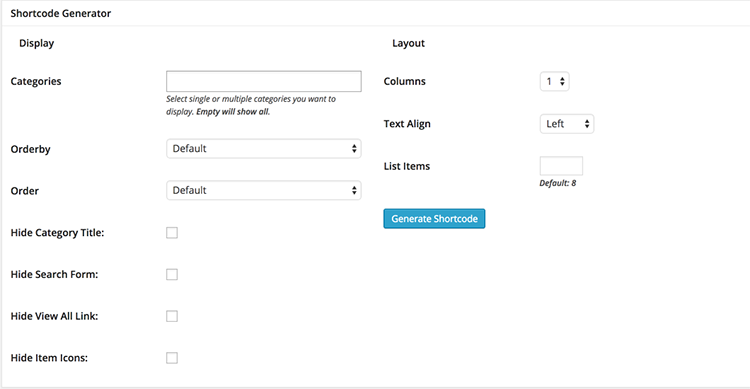Click the Layout section heading
750x389 pixels.
point(408,43)
